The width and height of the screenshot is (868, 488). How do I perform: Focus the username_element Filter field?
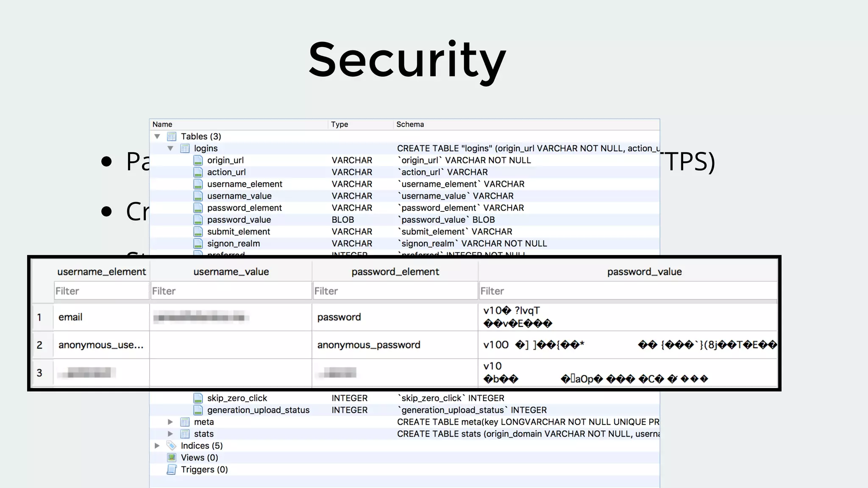102,291
